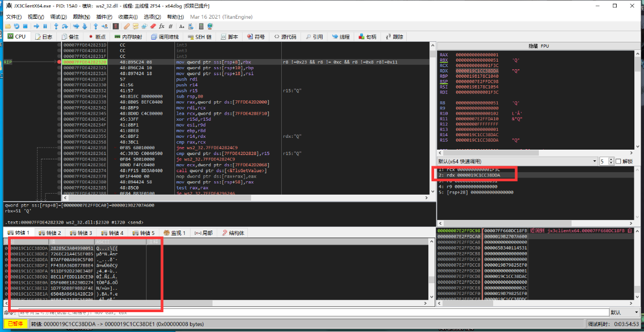Click the Pause execution toolbar icon
This screenshot has width=644, height=332.
click(x=45, y=26)
